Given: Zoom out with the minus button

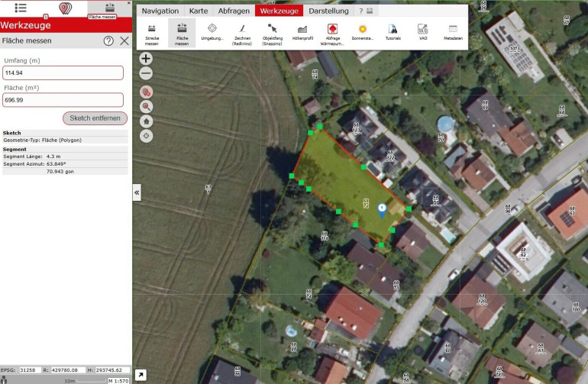Looking at the screenshot, I should (146, 73).
